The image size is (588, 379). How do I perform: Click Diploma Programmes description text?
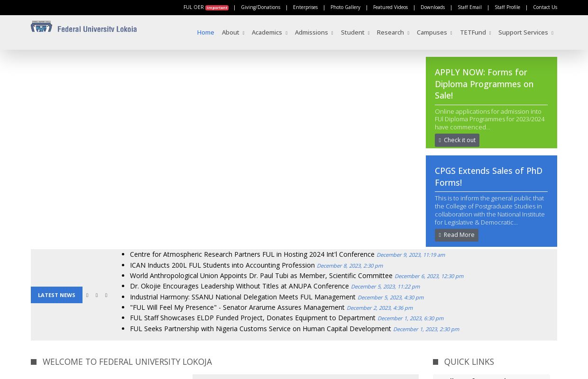click(x=490, y=119)
